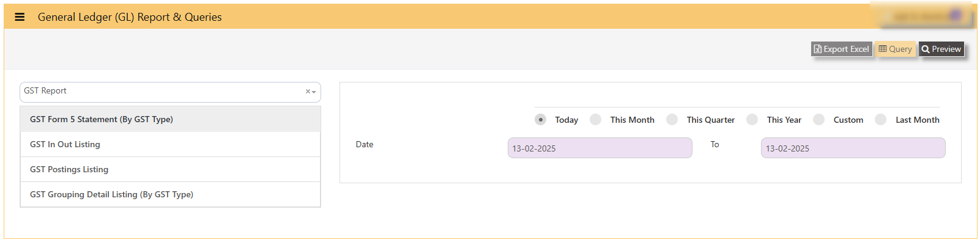Open the hamburger navigation menu

click(x=20, y=17)
